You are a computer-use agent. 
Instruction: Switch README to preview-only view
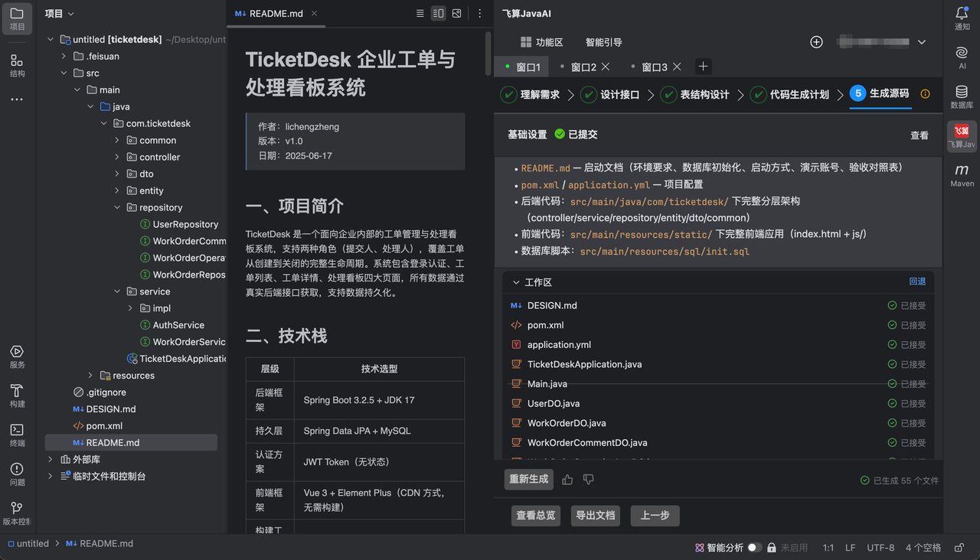click(457, 13)
